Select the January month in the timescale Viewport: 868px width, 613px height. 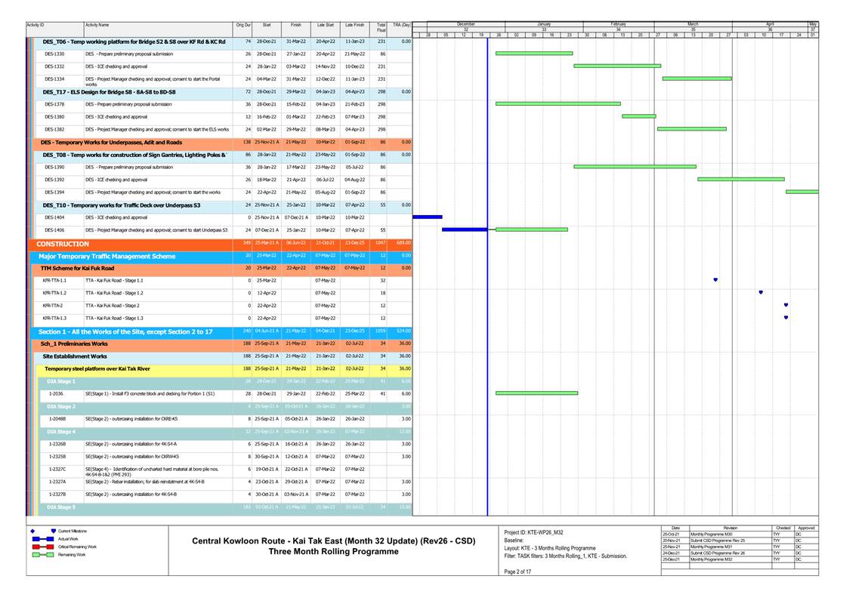[543, 24]
